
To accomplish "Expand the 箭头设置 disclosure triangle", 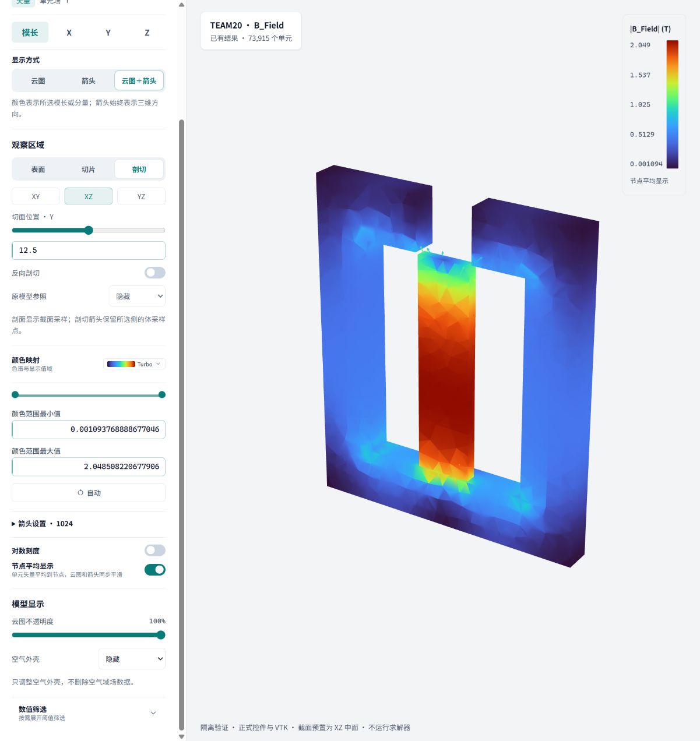I will pos(14,524).
